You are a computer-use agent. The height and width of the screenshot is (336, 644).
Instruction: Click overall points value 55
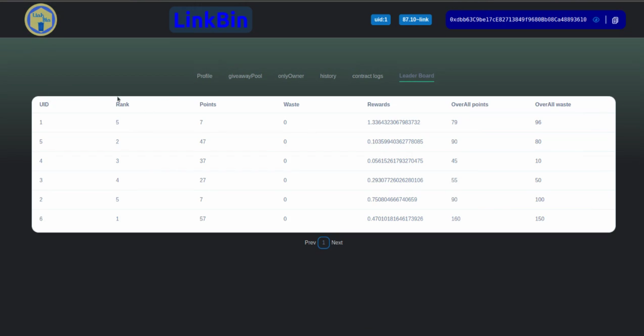454,180
